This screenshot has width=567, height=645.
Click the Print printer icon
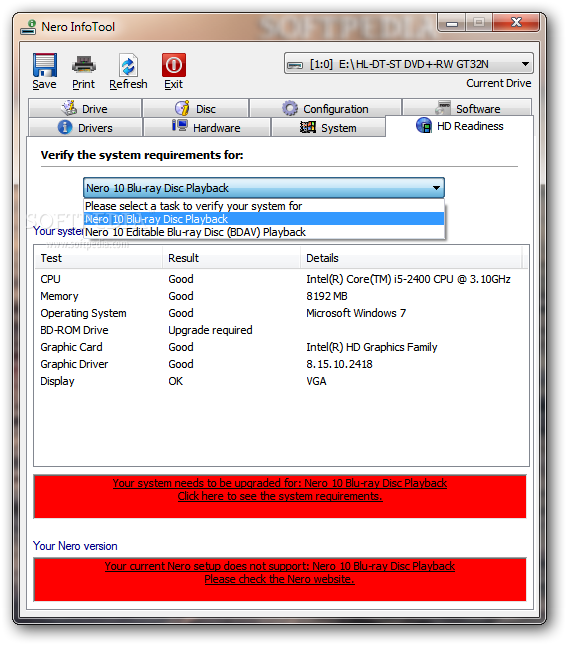[x=84, y=65]
